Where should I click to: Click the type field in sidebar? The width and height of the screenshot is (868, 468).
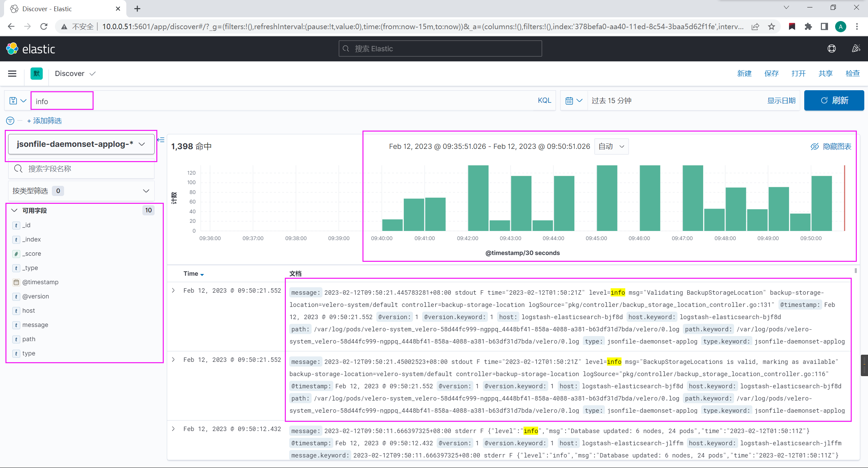29,353
